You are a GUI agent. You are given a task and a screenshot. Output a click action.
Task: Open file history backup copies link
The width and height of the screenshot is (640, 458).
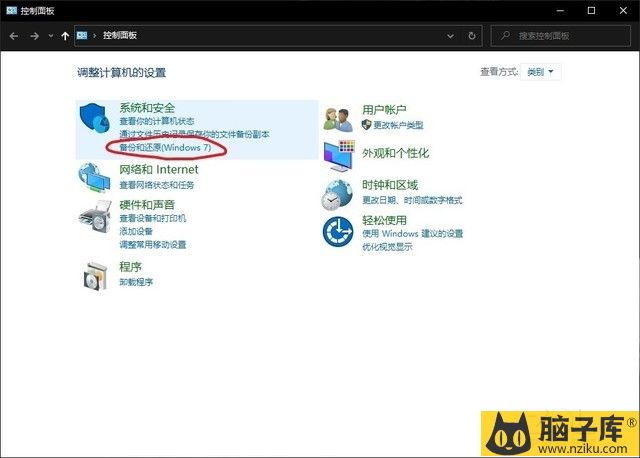[x=194, y=134]
